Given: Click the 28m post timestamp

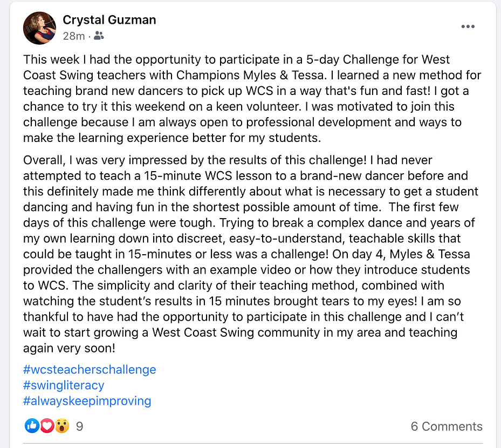Looking at the screenshot, I should 73,36.
